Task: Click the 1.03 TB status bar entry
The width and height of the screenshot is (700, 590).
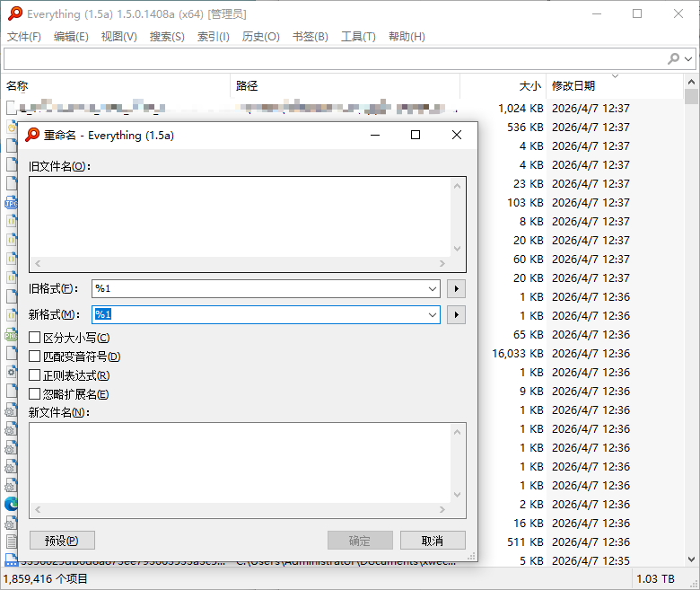Action: pyautogui.click(x=655, y=579)
